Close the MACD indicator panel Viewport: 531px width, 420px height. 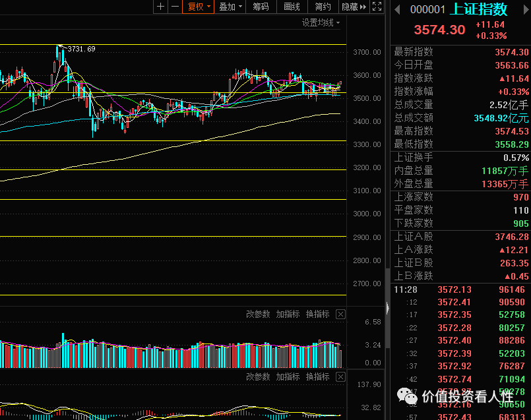point(340,377)
